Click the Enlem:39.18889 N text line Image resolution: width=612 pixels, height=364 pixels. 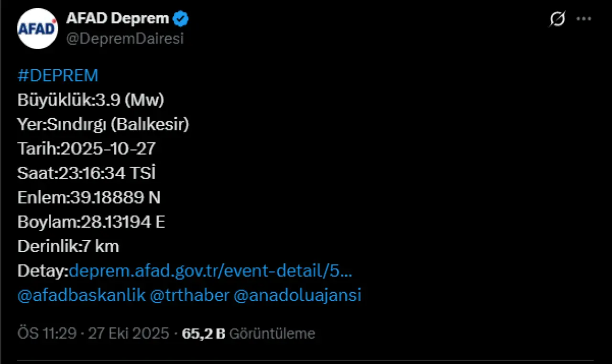pos(89,197)
